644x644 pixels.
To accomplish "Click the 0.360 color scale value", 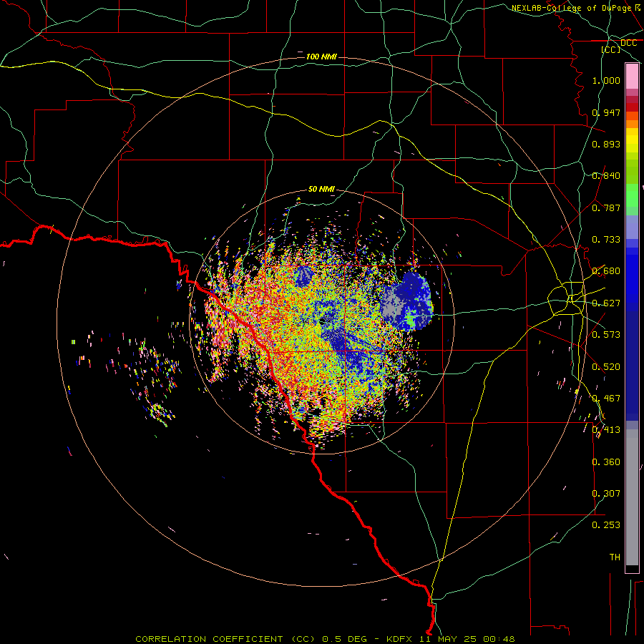I will click(x=606, y=462).
